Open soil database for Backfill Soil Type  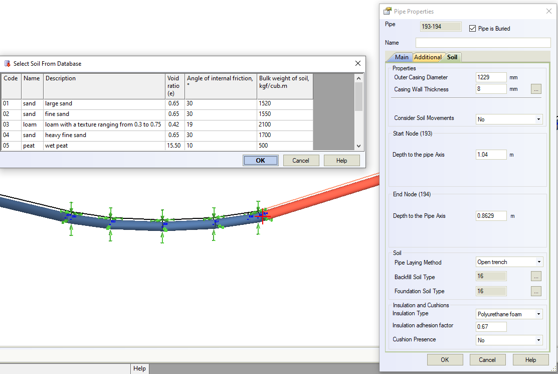click(x=536, y=276)
